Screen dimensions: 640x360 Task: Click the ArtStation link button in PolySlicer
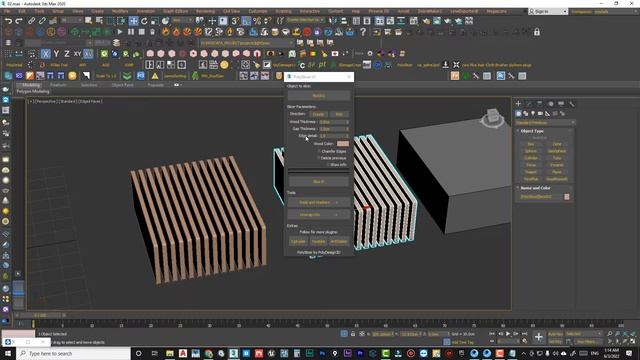339,242
